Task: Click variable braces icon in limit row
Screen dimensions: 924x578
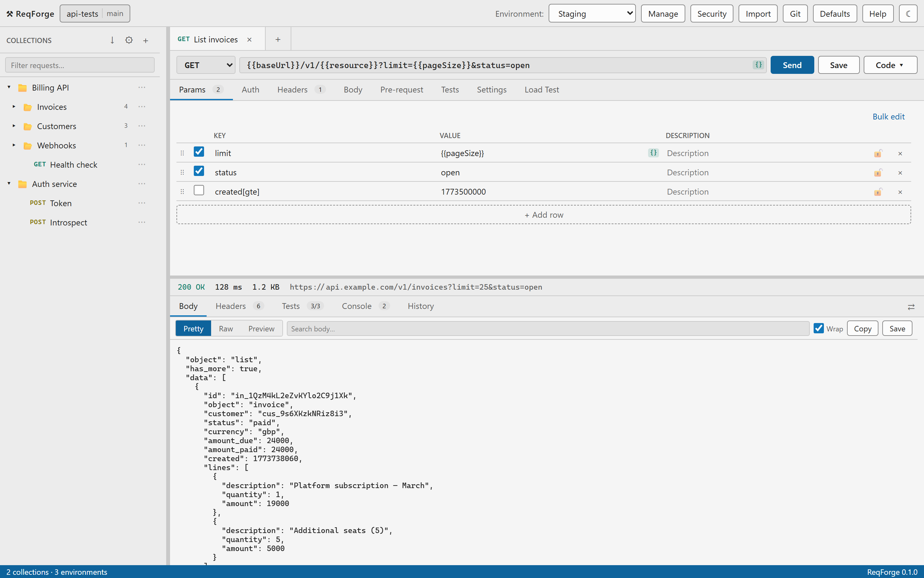Action: tap(653, 153)
